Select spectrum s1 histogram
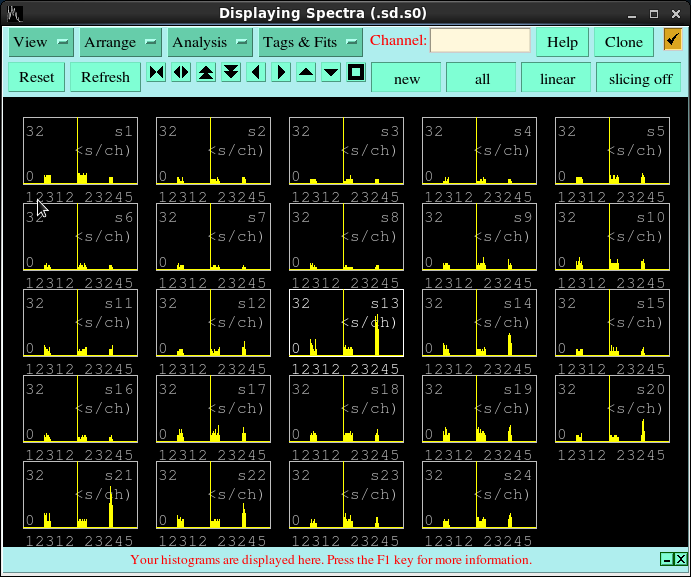 point(80,151)
